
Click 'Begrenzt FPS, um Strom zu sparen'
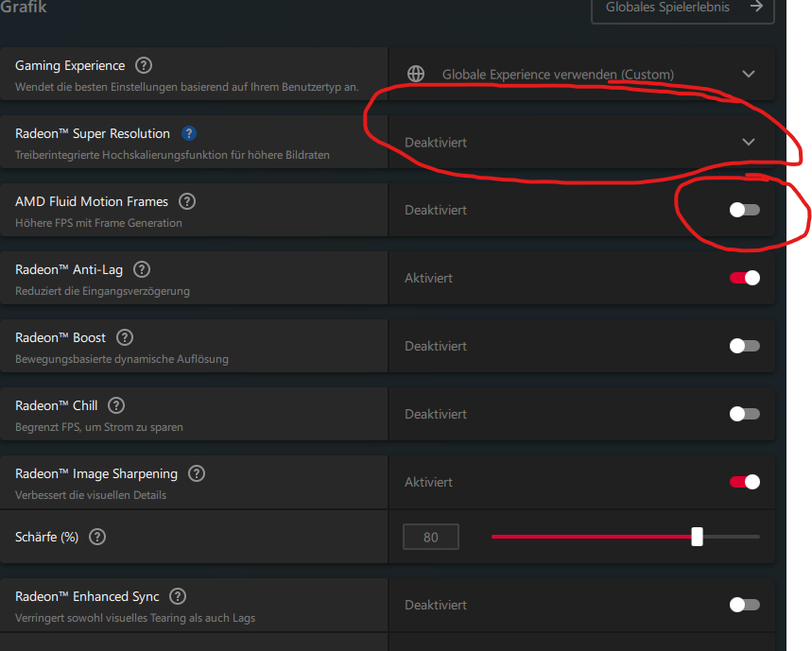pos(99,427)
